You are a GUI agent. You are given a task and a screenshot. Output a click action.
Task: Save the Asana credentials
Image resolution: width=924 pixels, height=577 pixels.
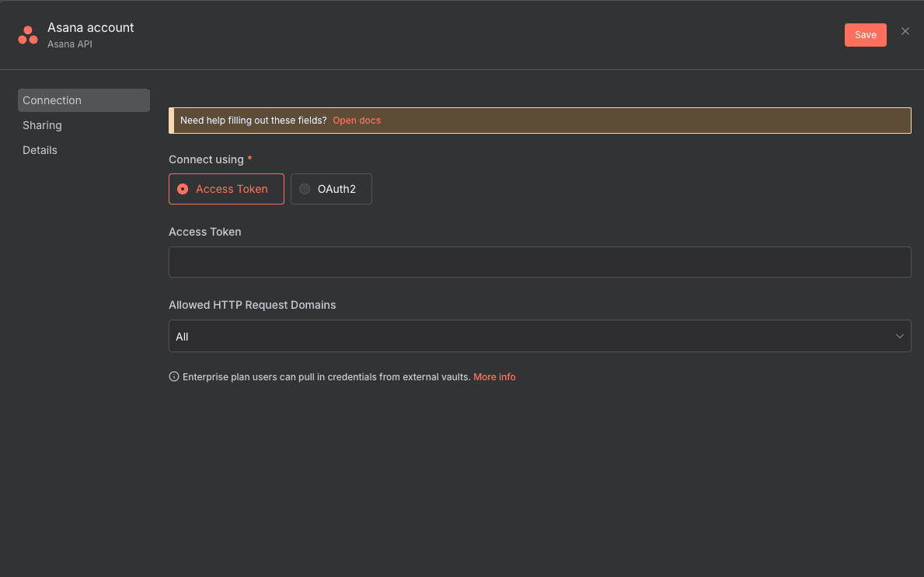865,34
